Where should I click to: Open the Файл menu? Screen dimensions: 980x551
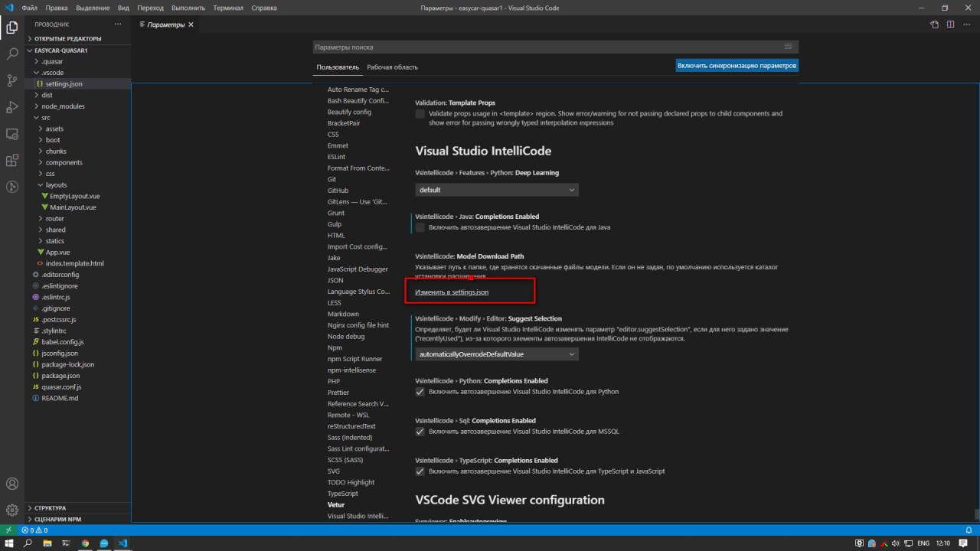click(30, 8)
